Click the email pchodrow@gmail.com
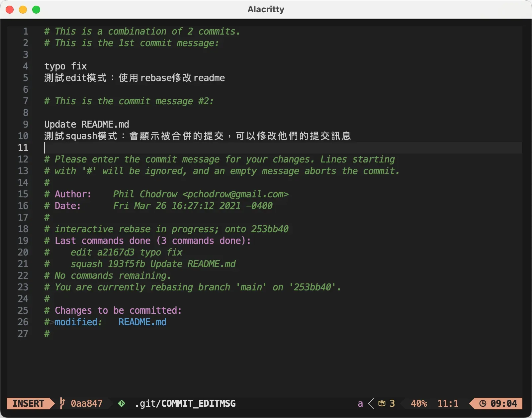Viewport: 532px width, 418px height. [235, 194]
